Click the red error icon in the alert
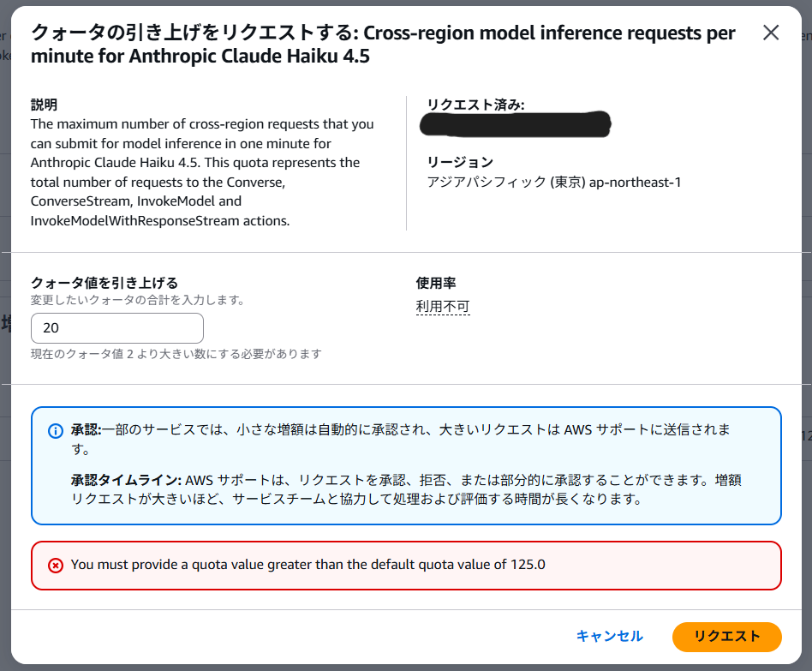812x671 pixels. pos(56,566)
